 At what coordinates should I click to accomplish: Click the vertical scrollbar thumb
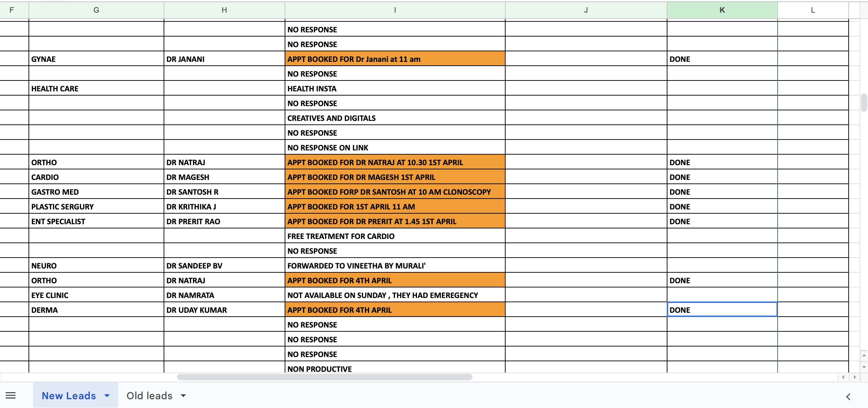point(864,102)
